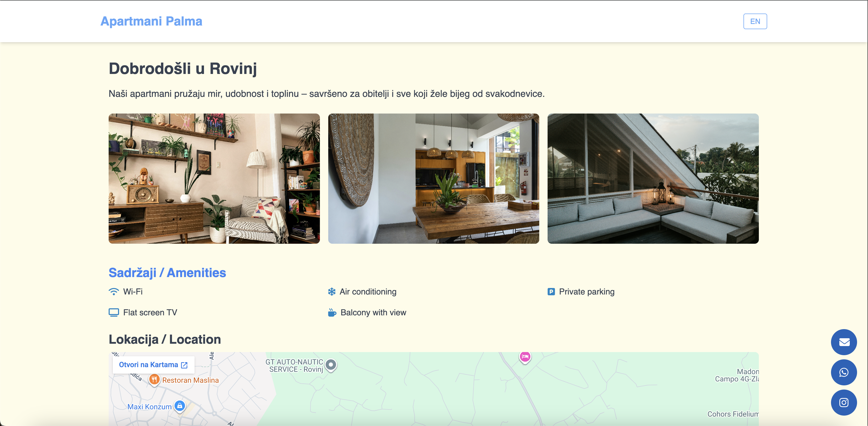
Task: Open the WhatsApp floating contact button
Action: (844, 372)
